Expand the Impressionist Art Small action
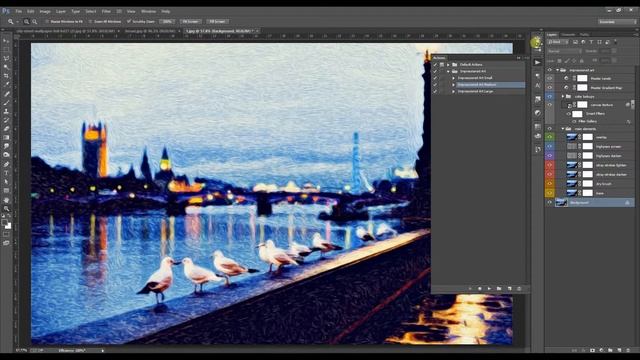The image size is (640, 360). [x=453, y=78]
